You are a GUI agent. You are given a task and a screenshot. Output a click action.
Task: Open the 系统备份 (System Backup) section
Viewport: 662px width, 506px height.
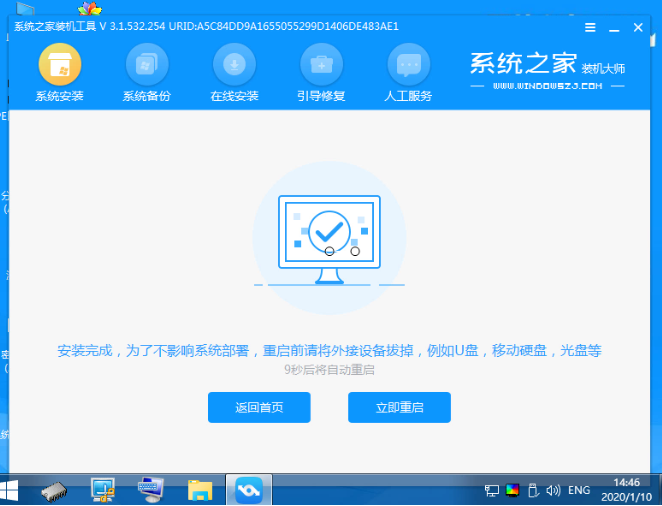coord(146,66)
